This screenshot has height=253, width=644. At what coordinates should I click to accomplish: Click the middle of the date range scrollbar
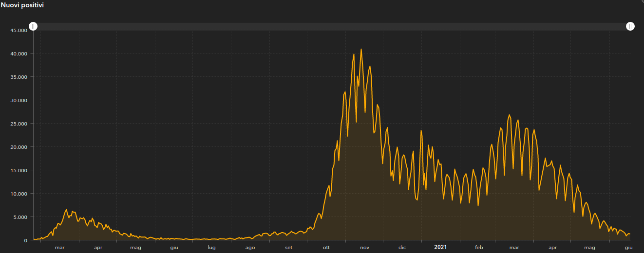point(331,26)
